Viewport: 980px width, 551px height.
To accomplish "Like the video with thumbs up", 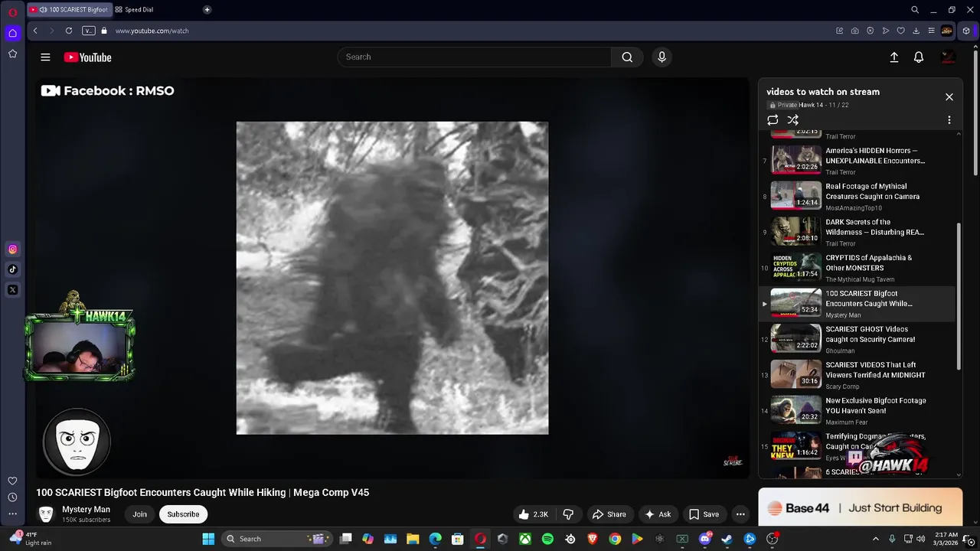I will (534, 514).
